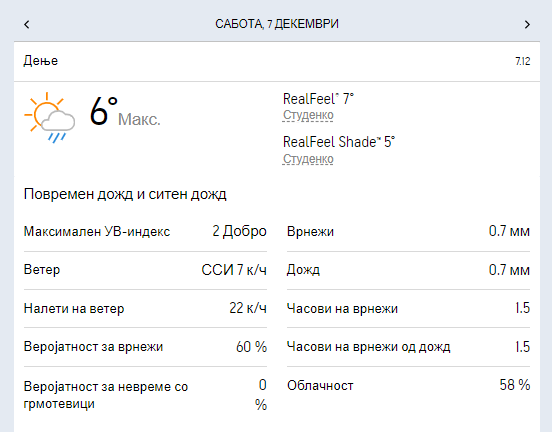Click the sun and rain cloud weather icon
Screen dimensions: 552x432
pyautogui.click(x=49, y=118)
